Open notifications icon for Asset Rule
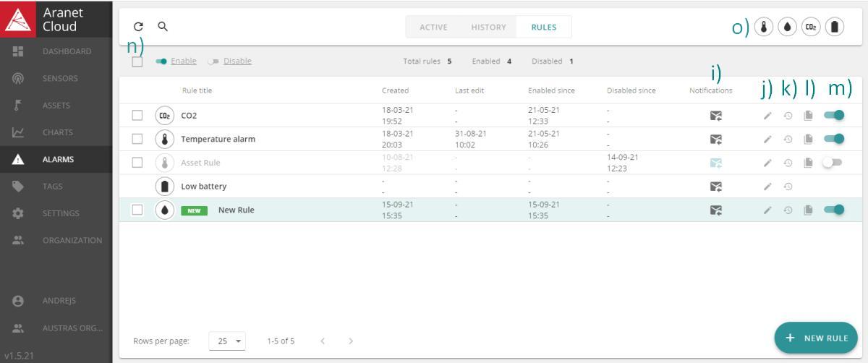Image resolution: width=868 pixels, height=363 pixels. coord(716,163)
